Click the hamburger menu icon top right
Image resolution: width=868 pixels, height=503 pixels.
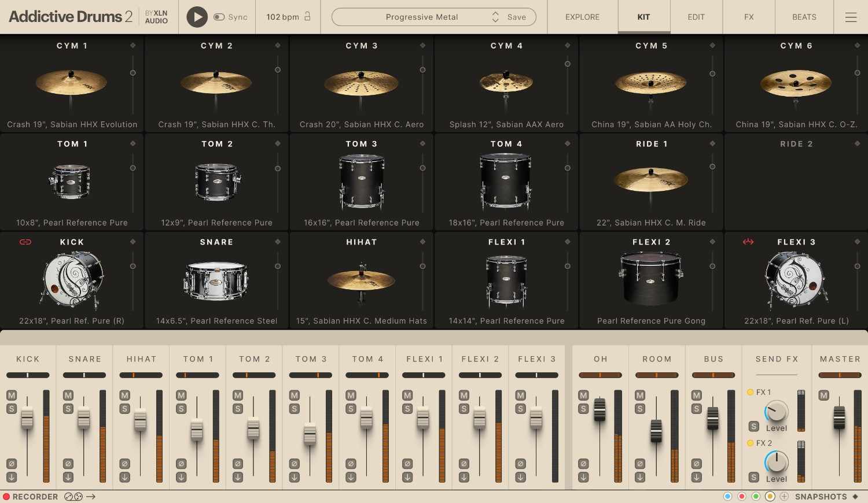click(851, 17)
